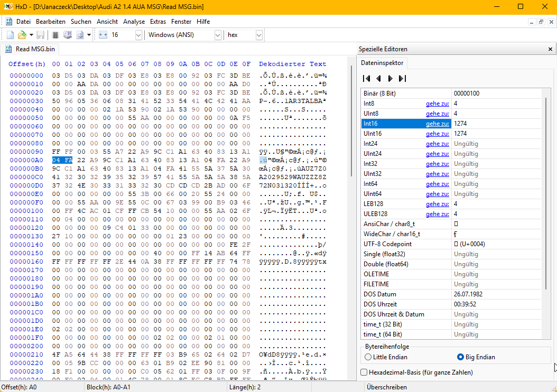Go to previous byte in Dateninspektor
557x392 pixels.
(378, 78)
